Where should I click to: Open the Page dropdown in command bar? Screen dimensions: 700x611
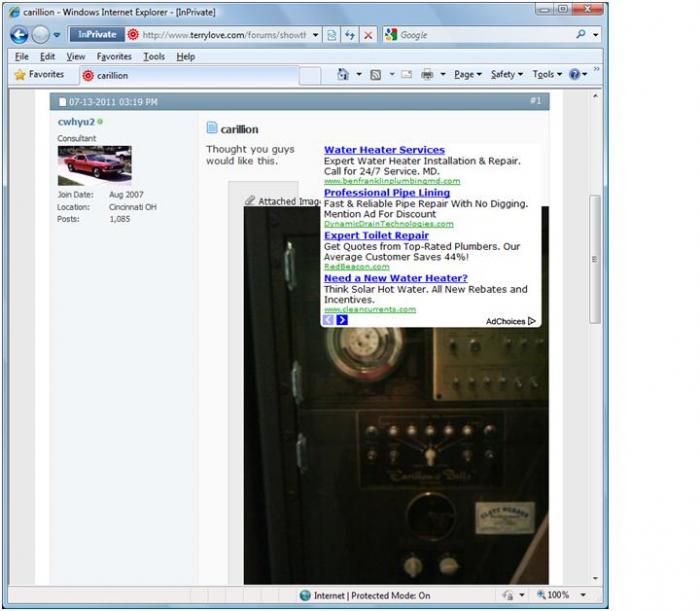click(x=468, y=75)
